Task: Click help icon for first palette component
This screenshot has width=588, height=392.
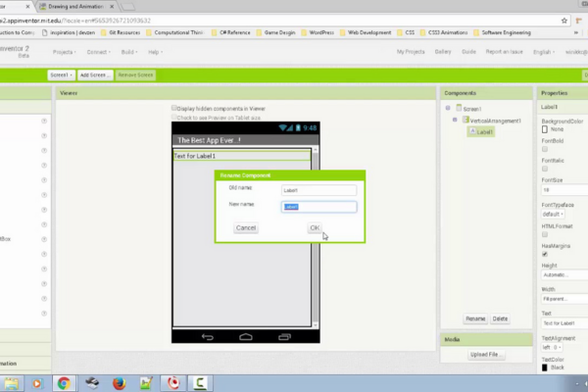Action: [44, 121]
